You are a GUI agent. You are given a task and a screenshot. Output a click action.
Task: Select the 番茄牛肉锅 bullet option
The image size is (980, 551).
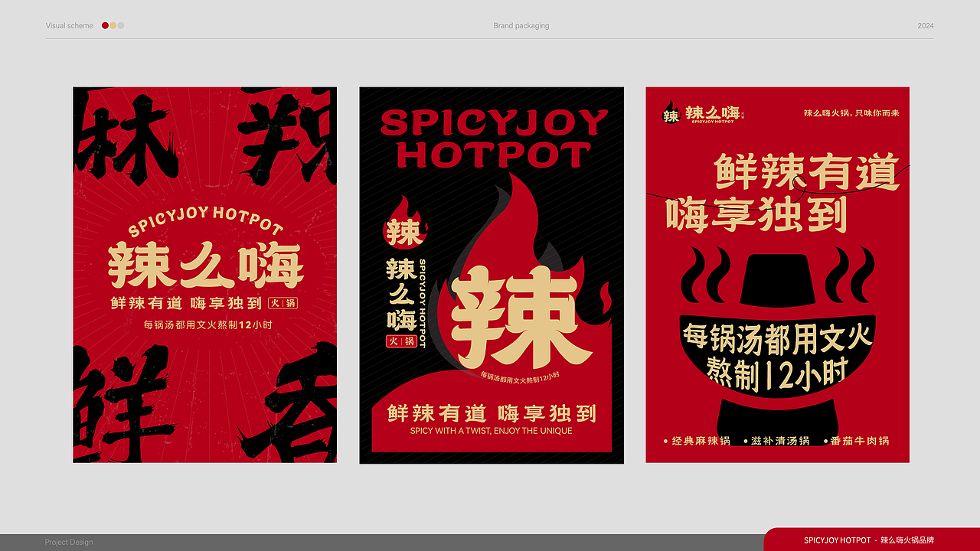[x=857, y=442]
